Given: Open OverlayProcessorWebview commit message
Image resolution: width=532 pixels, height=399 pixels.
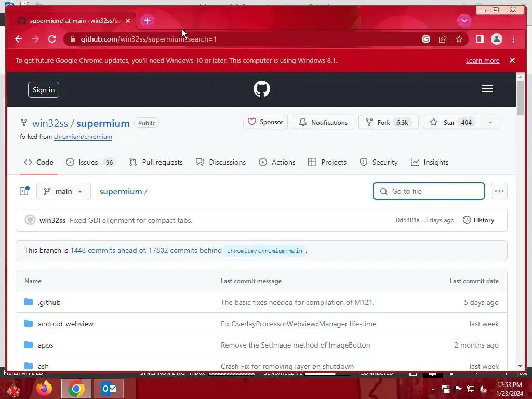Looking at the screenshot, I should [298, 324].
